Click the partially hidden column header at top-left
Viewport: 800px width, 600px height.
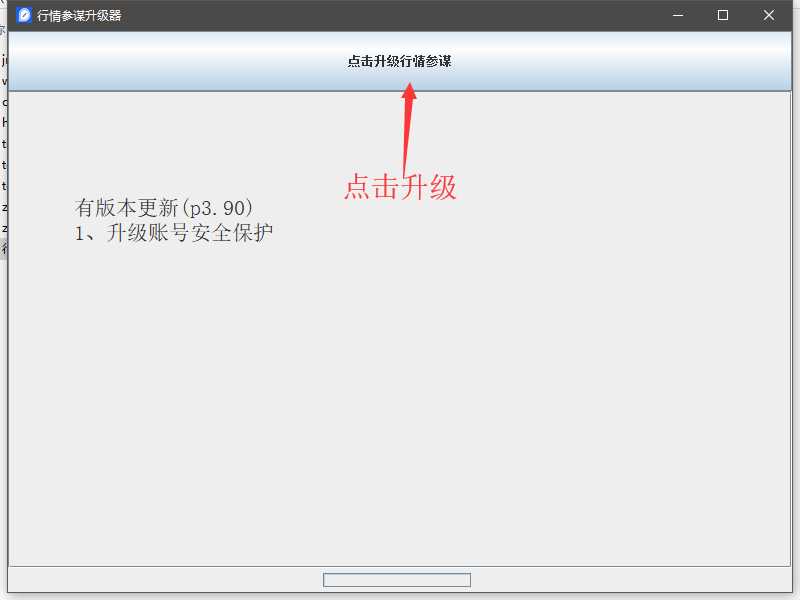coord(3,29)
